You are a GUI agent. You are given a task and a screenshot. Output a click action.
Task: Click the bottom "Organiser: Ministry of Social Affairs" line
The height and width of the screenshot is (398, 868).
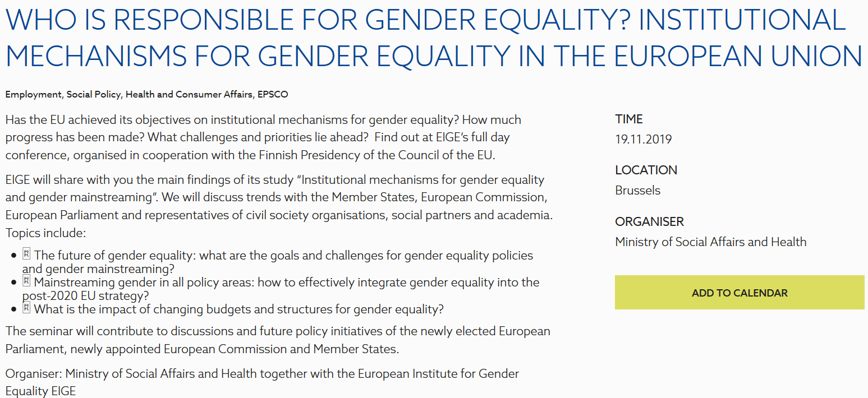click(262, 382)
